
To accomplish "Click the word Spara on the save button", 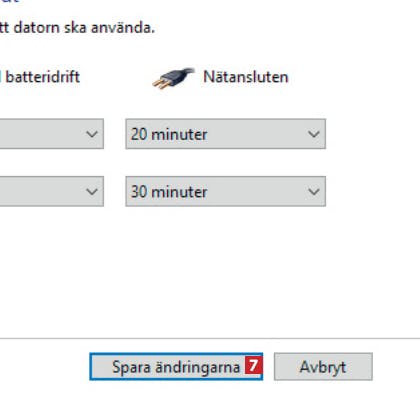I will (131, 367).
